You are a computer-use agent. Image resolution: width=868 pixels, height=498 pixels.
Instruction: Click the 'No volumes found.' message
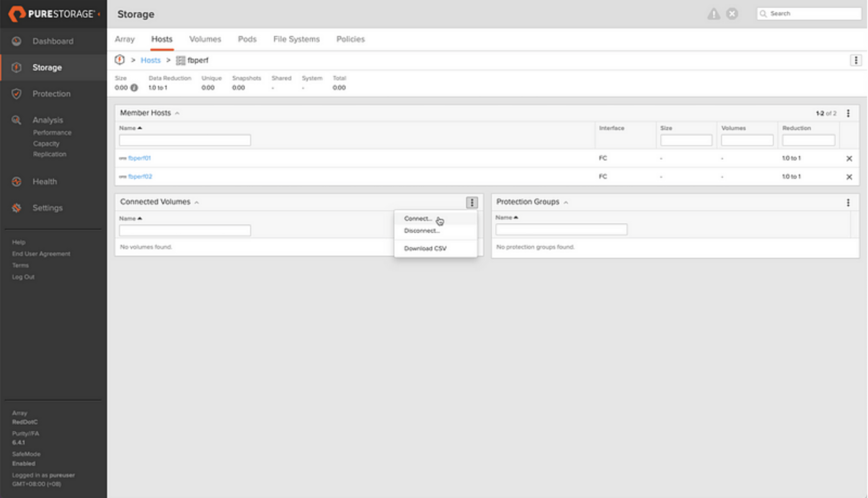click(146, 247)
